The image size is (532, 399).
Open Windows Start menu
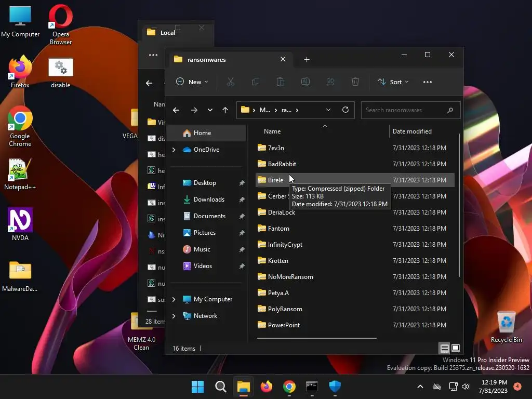click(x=197, y=387)
